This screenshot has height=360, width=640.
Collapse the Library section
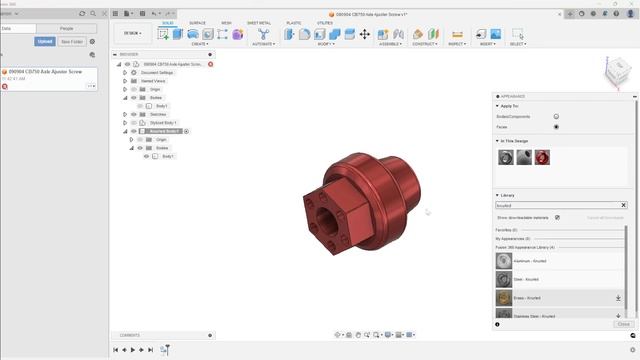click(497, 195)
